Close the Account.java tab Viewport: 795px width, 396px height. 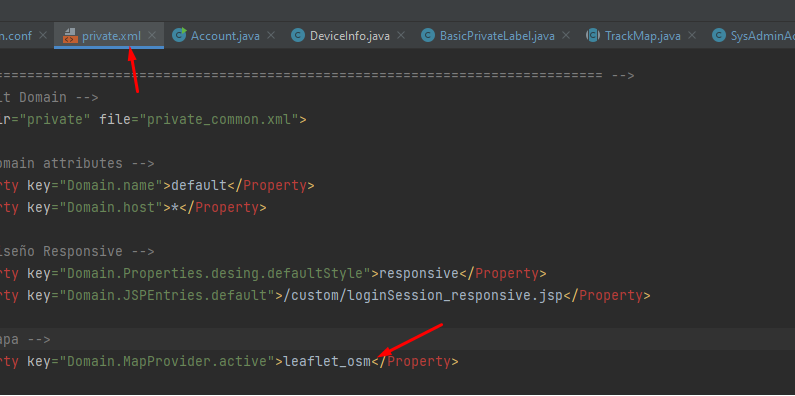pos(271,35)
